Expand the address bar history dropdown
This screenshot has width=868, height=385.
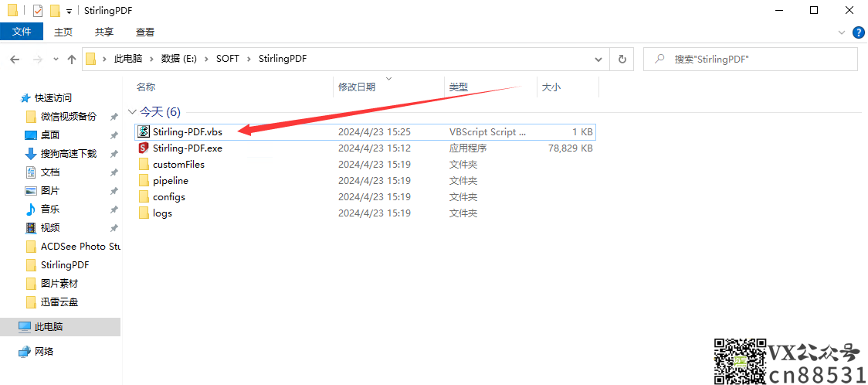[x=598, y=60]
